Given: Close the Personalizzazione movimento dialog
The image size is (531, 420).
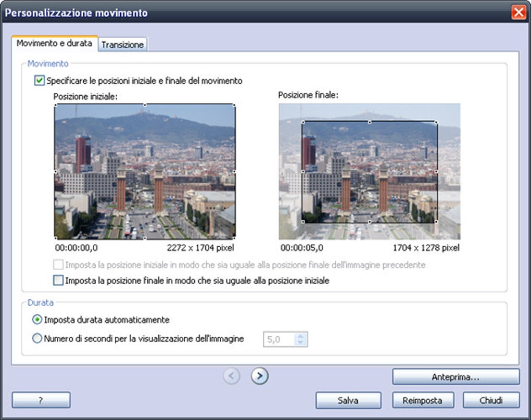Looking at the screenshot, I should (519, 12).
